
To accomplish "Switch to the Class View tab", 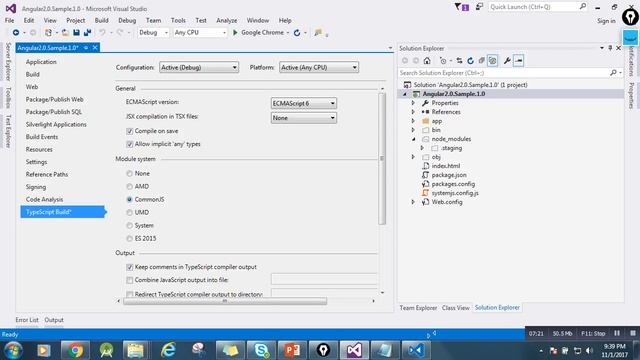I will (456, 308).
